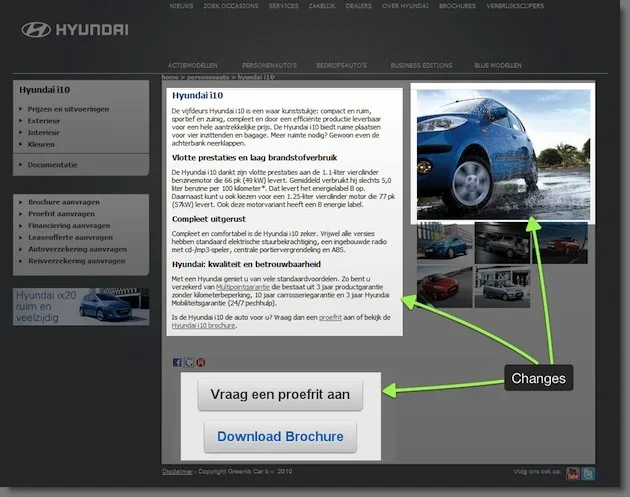Select the silver i10 storefront thumbnail
This screenshot has height=497, width=630.
tap(502, 286)
